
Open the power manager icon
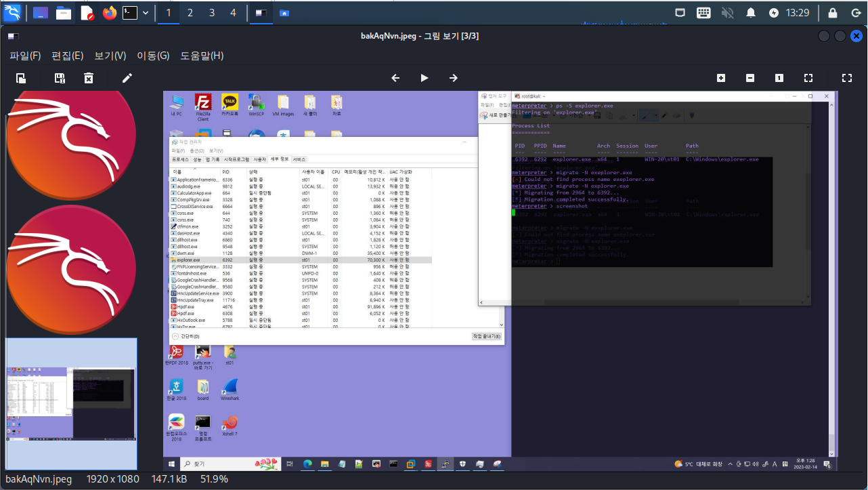pos(774,13)
